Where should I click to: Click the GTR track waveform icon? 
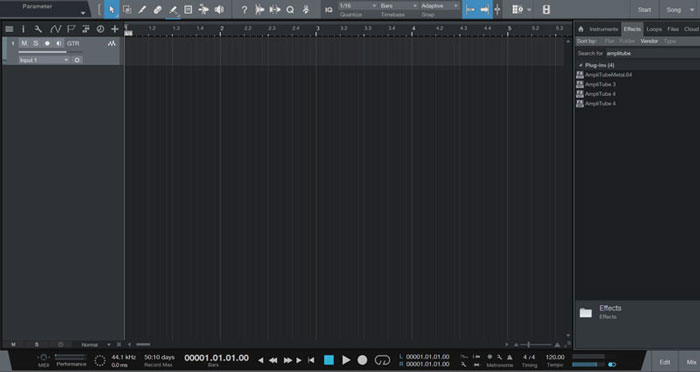click(x=112, y=43)
